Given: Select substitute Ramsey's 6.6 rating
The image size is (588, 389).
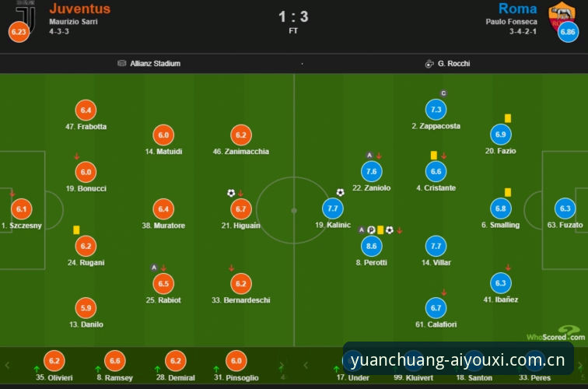Looking at the screenshot, I should 115,361.
